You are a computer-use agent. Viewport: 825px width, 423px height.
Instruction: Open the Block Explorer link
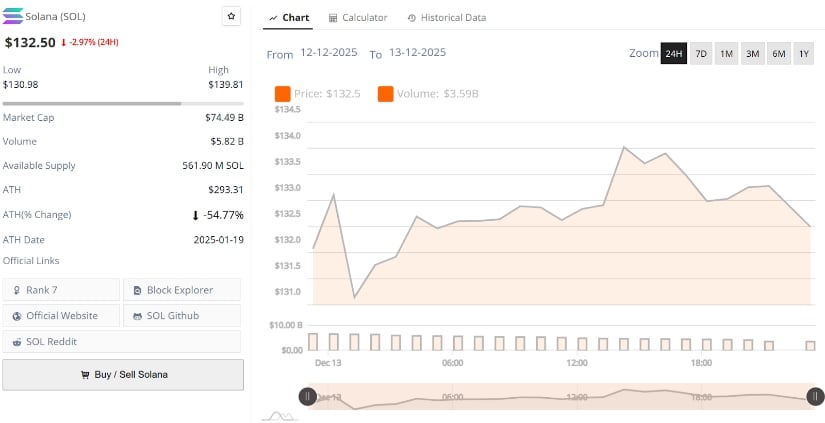(x=181, y=290)
